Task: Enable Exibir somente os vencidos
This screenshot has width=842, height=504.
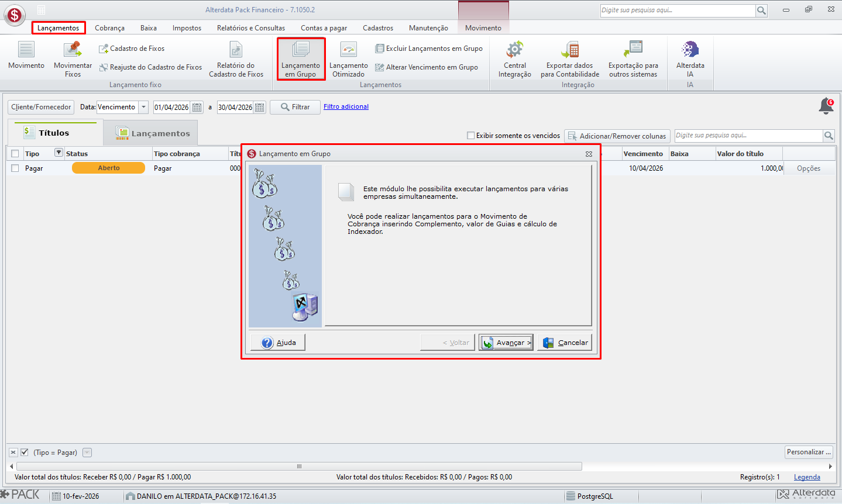Action: click(470, 136)
